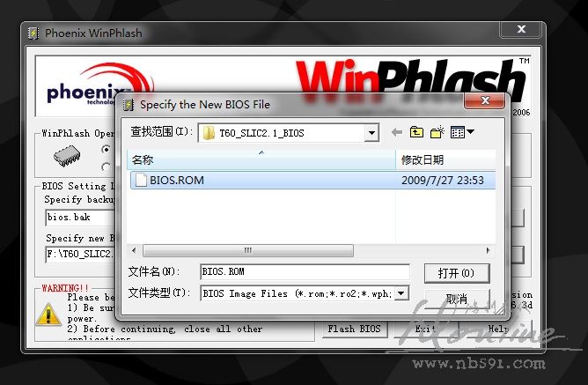The width and height of the screenshot is (588, 385).
Task: Click the BIOS.ROM file icon
Action: tap(140, 181)
